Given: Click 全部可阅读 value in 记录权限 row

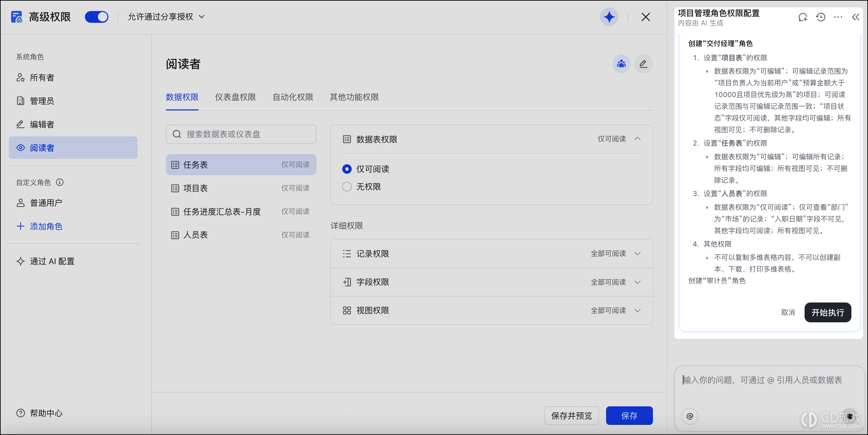Looking at the screenshot, I should 608,254.
